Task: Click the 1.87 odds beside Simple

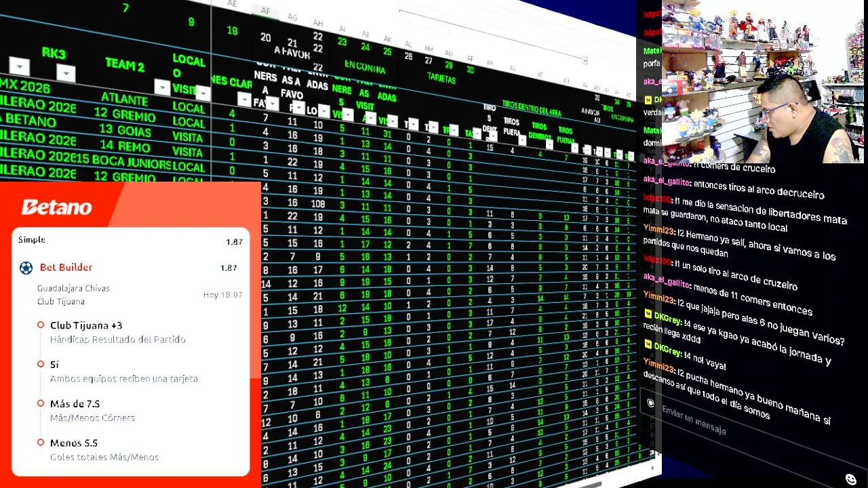Action: click(234, 242)
